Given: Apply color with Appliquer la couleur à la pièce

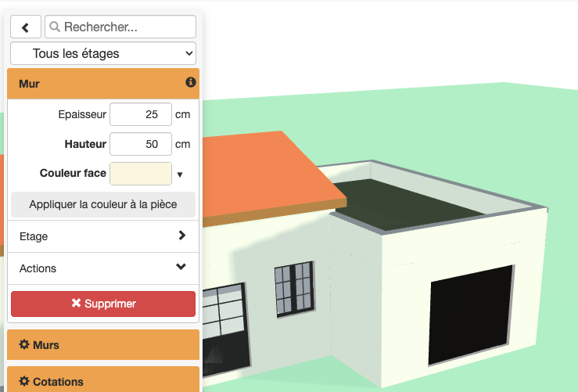Looking at the screenshot, I should coord(103,204).
